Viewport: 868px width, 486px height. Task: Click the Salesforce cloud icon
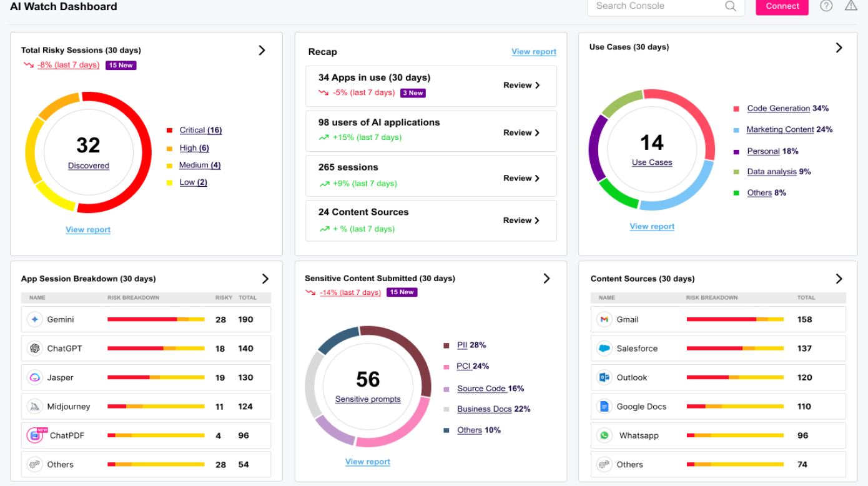pyautogui.click(x=604, y=349)
